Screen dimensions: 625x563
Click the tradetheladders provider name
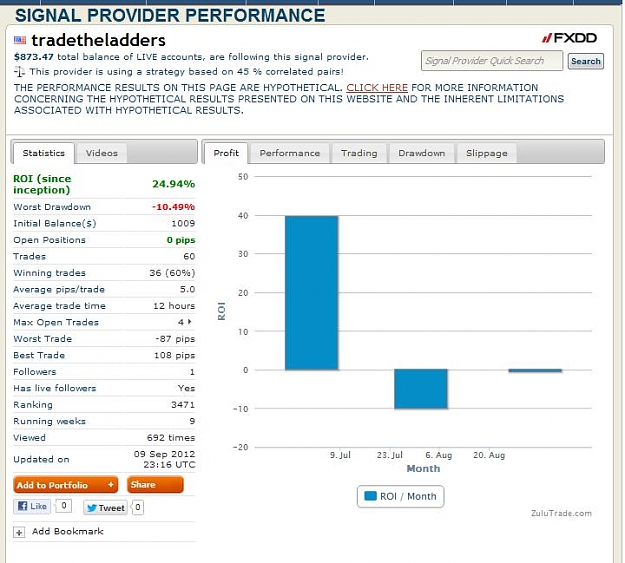pos(98,40)
